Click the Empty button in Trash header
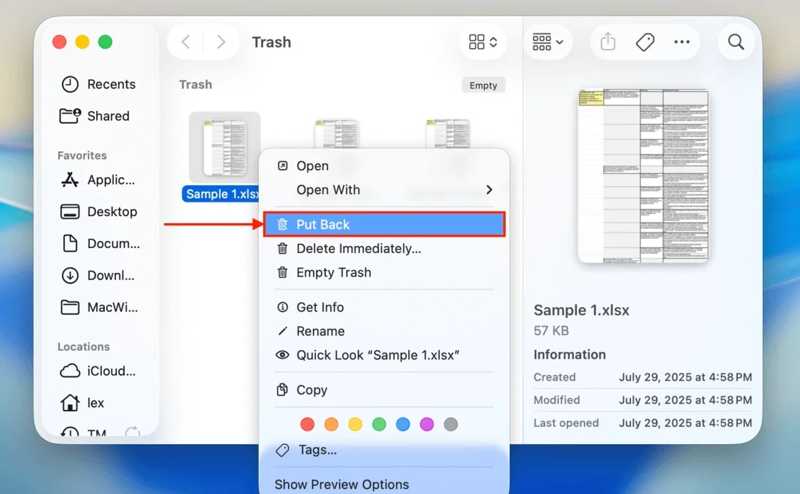The image size is (800, 494). [x=483, y=85]
